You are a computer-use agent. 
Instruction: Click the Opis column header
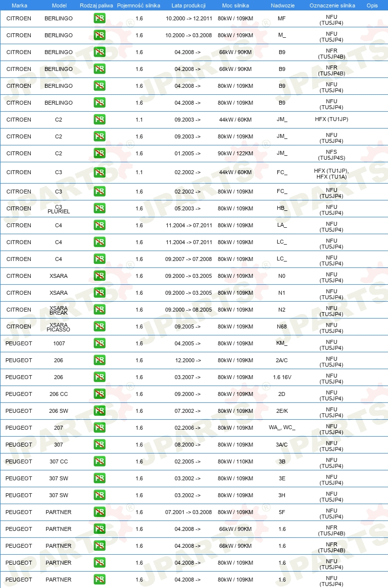click(372, 5)
